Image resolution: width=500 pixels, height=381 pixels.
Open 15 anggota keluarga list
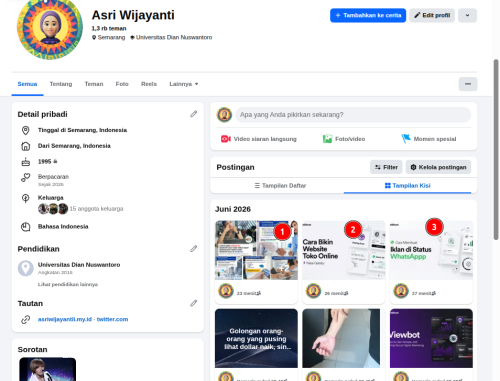(96, 209)
